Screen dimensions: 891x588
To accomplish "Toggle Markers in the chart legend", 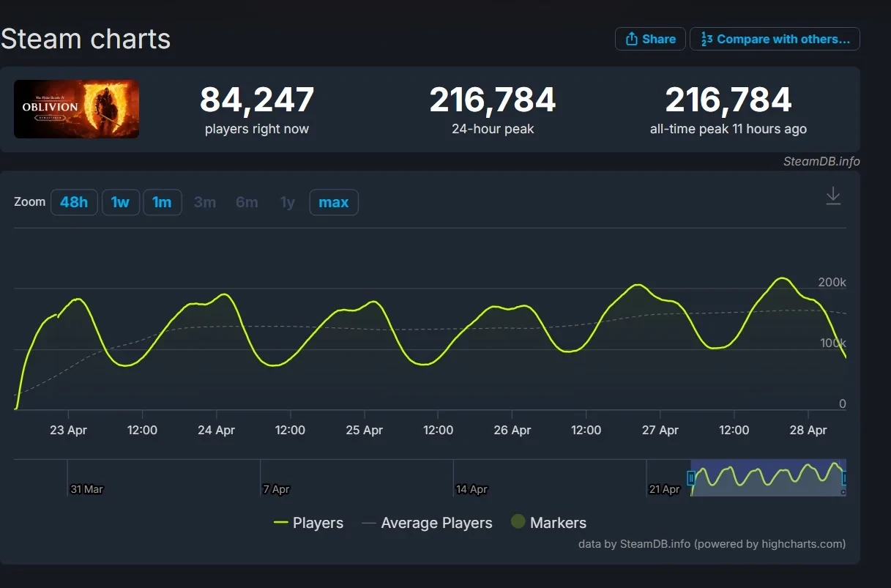I will (x=549, y=523).
